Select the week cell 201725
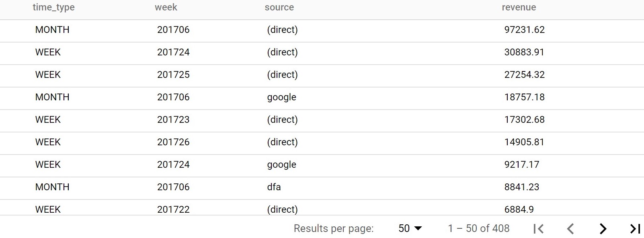This screenshot has height=238, width=644. click(173, 75)
